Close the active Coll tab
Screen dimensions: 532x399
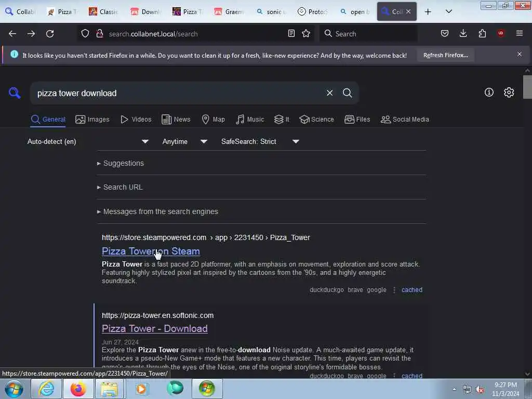408,11
